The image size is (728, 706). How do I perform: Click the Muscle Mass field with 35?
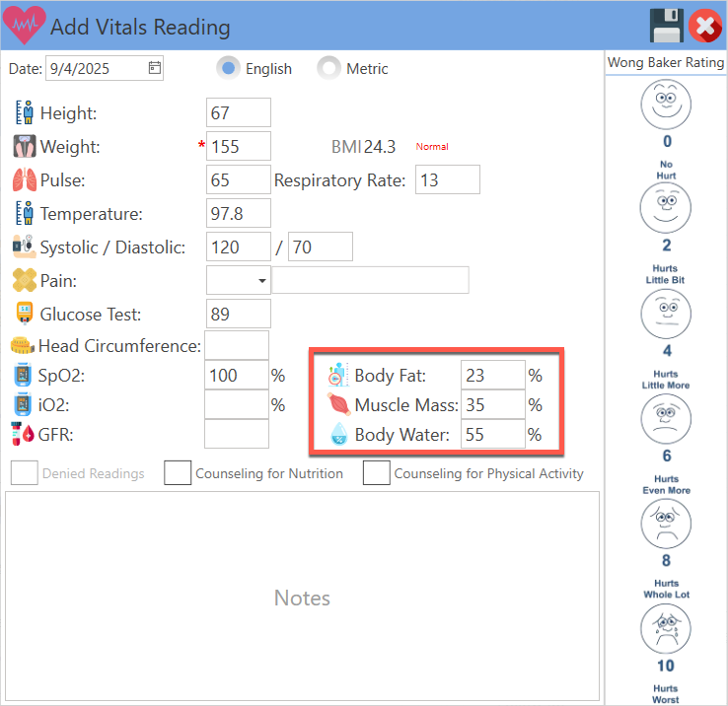click(x=493, y=404)
